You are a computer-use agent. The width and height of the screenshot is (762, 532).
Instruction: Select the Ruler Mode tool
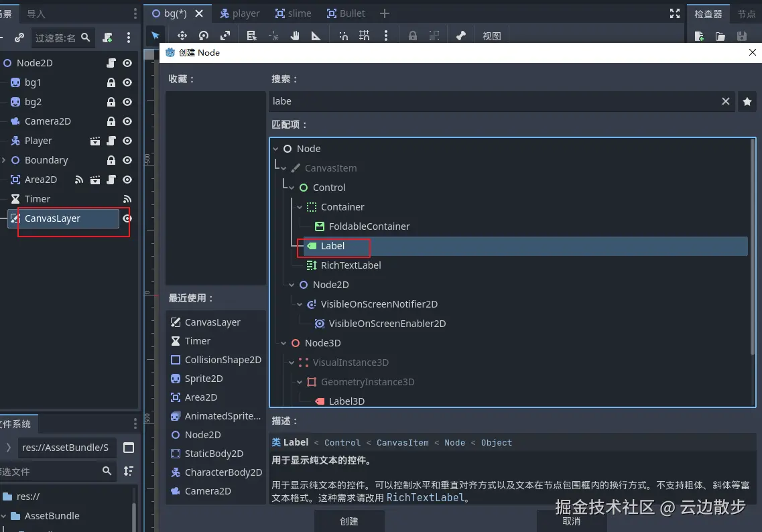click(316, 36)
